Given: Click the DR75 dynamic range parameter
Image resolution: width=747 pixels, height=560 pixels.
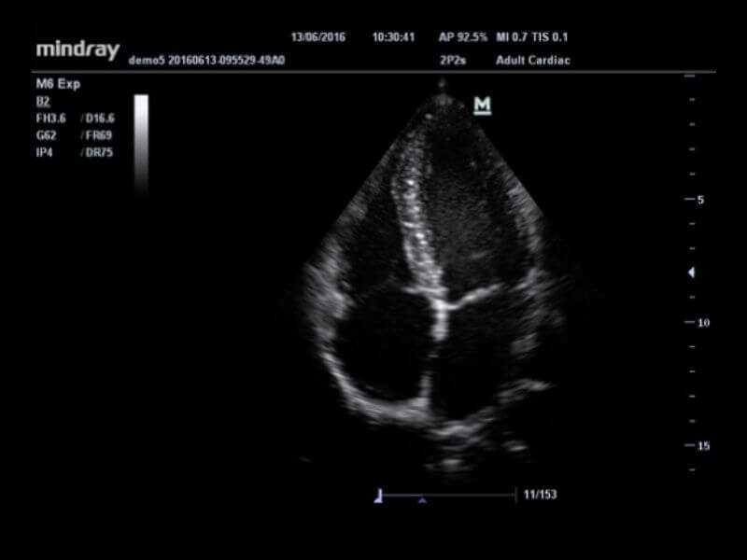Looking at the screenshot, I should pyautogui.click(x=99, y=152).
